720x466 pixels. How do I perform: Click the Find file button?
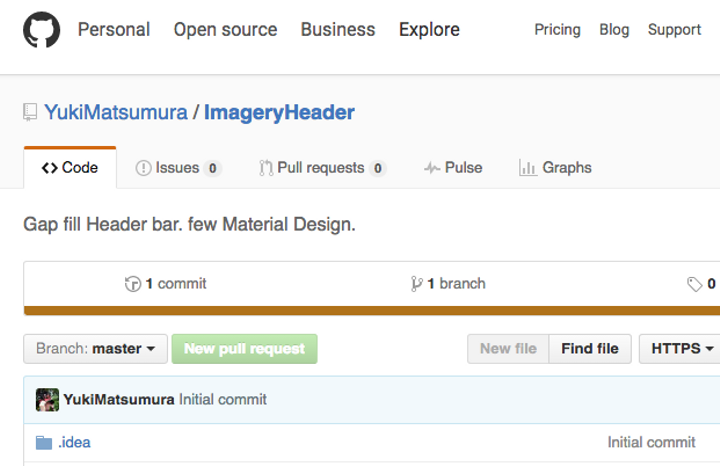tap(590, 349)
